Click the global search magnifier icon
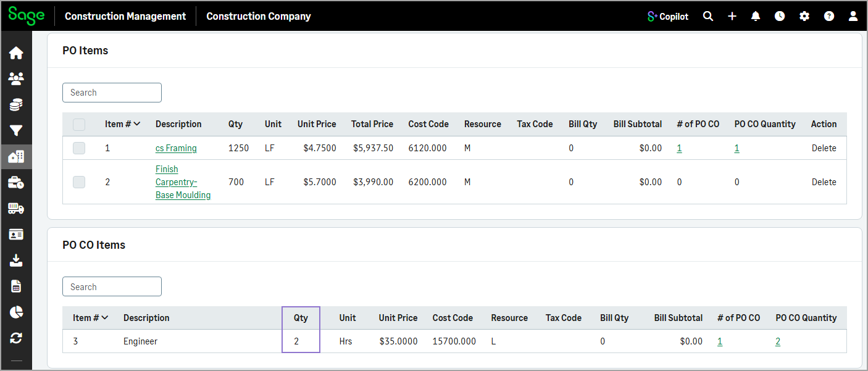 (708, 17)
